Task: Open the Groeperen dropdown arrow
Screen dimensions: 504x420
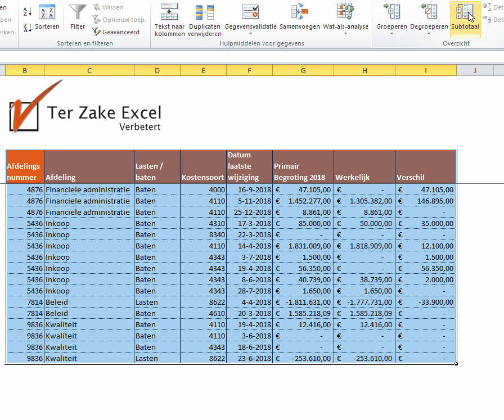Action: pos(391,33)
